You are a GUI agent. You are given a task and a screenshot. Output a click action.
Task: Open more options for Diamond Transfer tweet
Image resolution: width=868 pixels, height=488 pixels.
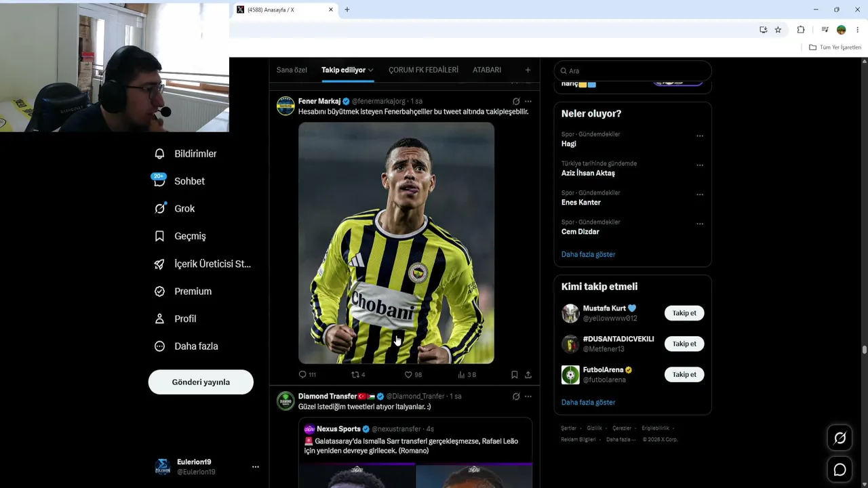click(x=528, y=396)
